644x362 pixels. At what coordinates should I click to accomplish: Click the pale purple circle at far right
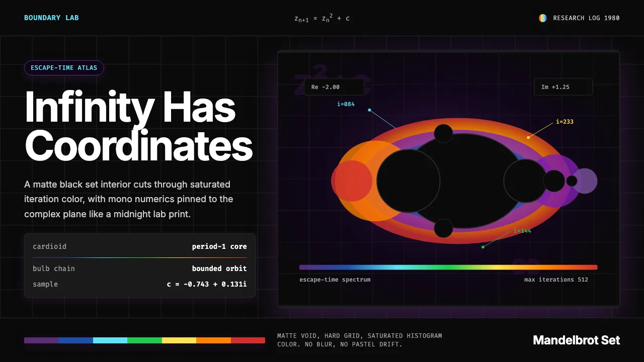pyautogui.click(x=585, y=181)
